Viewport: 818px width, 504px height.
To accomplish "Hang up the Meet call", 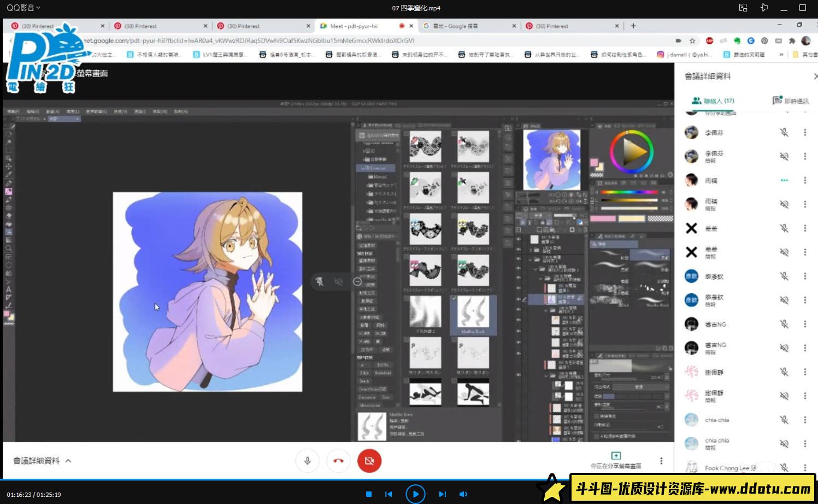I will [x=338, y=461].
